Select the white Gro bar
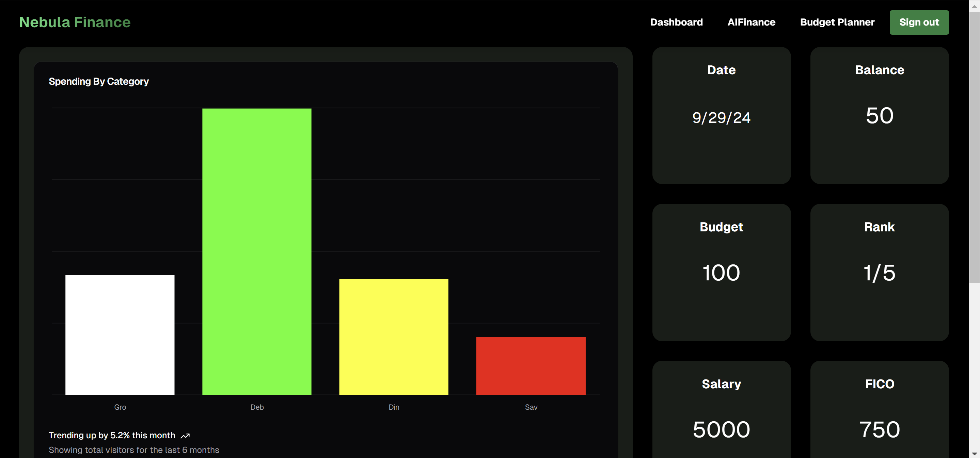The image size is (980, 458). [120, 334]
